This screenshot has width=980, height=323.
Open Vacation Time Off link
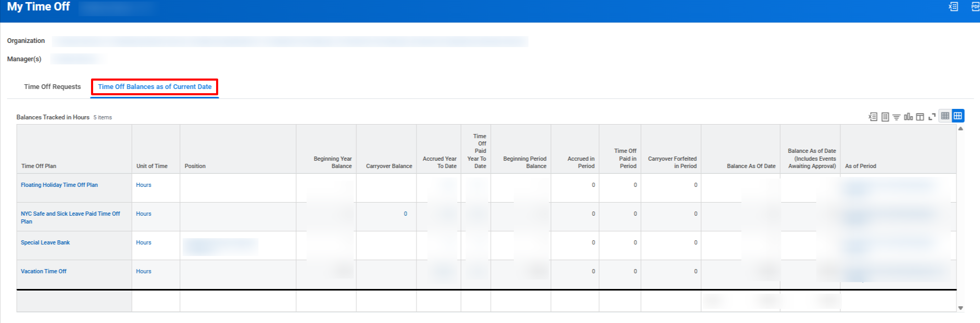(43, 271)
